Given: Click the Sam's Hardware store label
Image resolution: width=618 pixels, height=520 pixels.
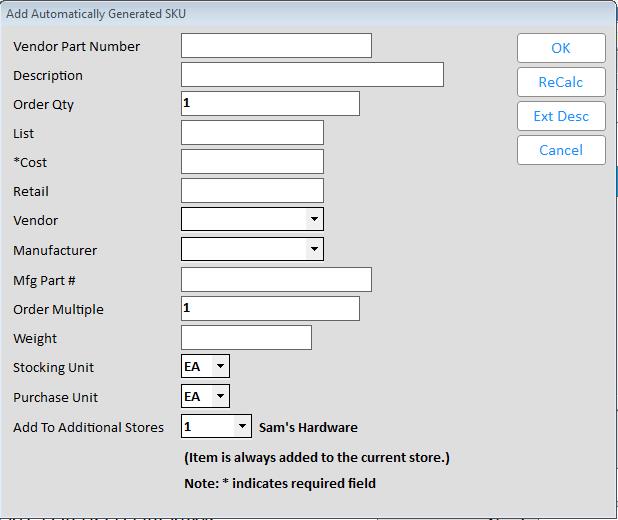Looking at the screenshot, I should pos(308,427).
